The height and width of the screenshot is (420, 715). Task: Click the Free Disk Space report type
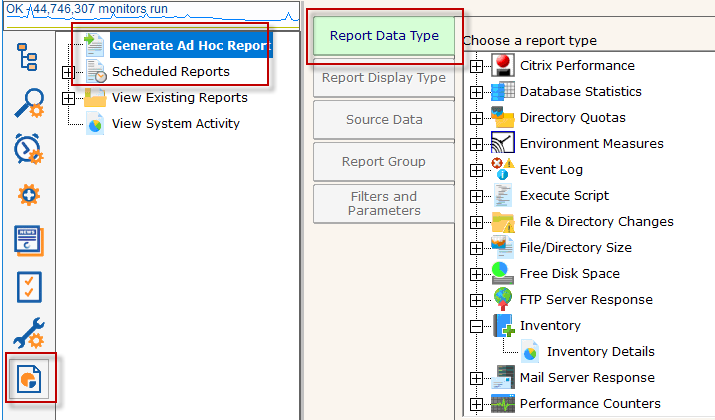(569, 274)
